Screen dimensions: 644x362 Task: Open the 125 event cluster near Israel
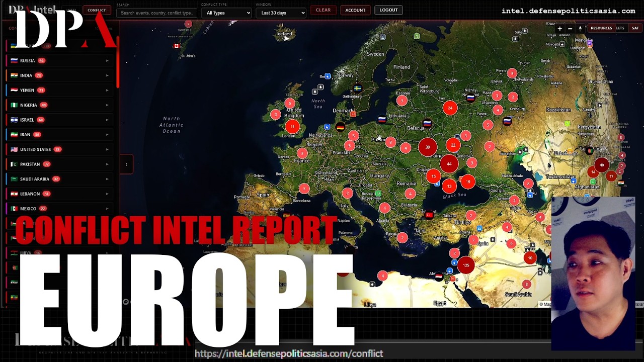pyautogui.click(x=466, y=265)
